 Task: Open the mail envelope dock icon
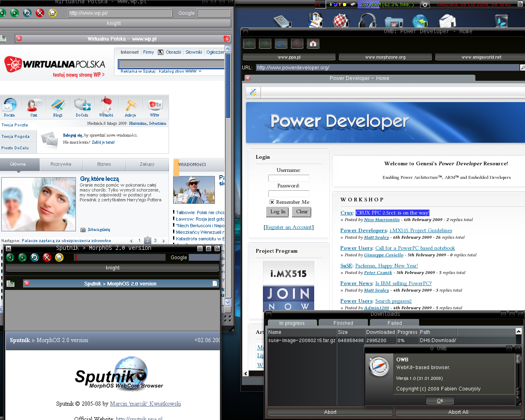pyautogui.click(x=447, y=21)
